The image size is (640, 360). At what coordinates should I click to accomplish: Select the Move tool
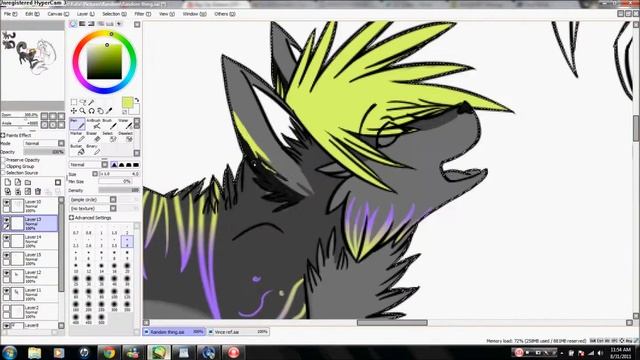pyautogui.click(x=74, y=111)
